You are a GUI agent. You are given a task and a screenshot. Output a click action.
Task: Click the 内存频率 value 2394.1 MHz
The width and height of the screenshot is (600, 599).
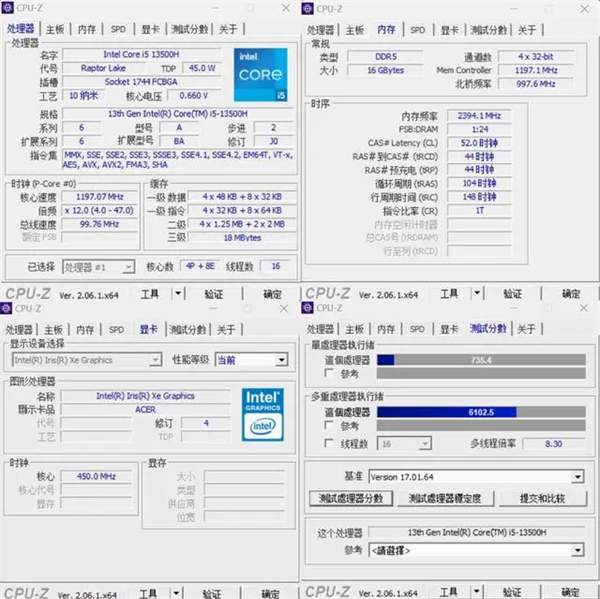[x=479, y=116]
